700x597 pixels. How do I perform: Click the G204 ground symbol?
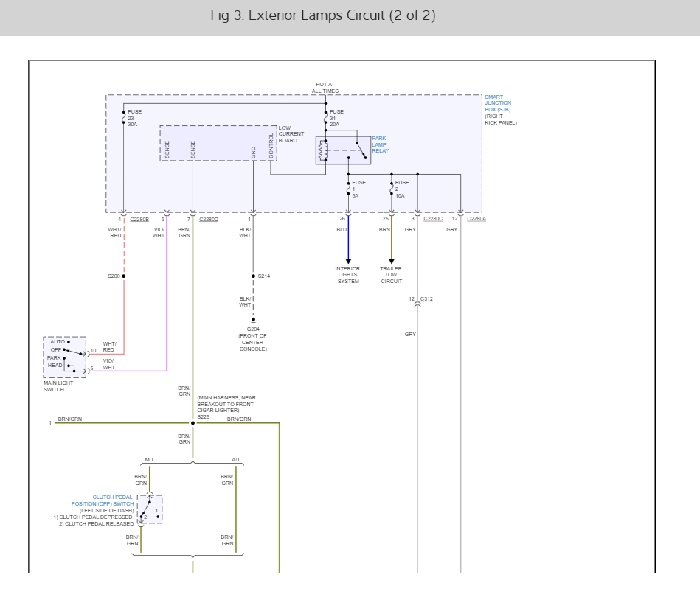(x=253, y=321)
